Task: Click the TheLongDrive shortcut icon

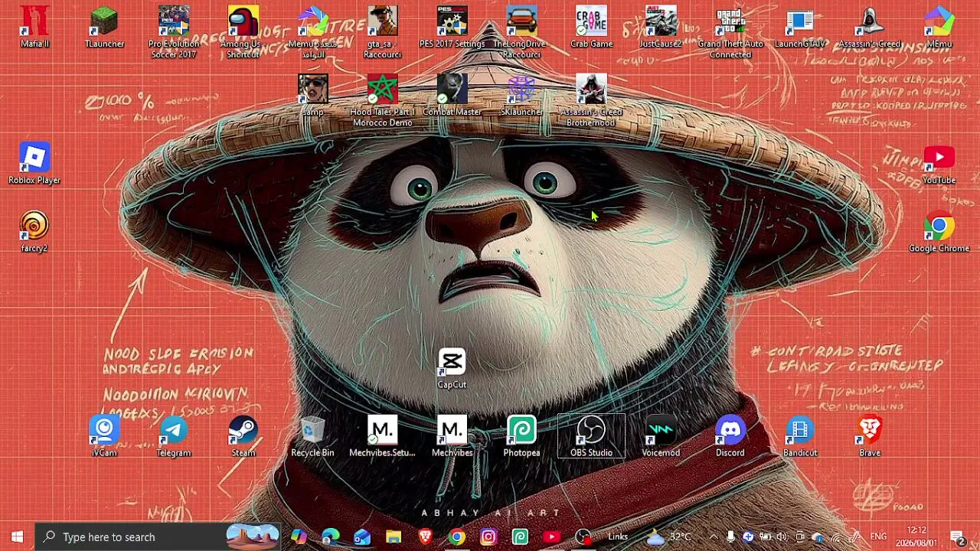Action: pos(521,32)
